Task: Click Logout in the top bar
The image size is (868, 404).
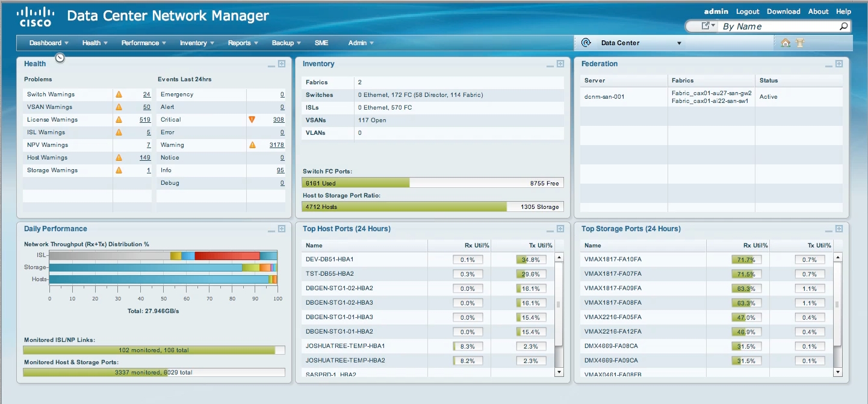Action: tap(748, 11)
